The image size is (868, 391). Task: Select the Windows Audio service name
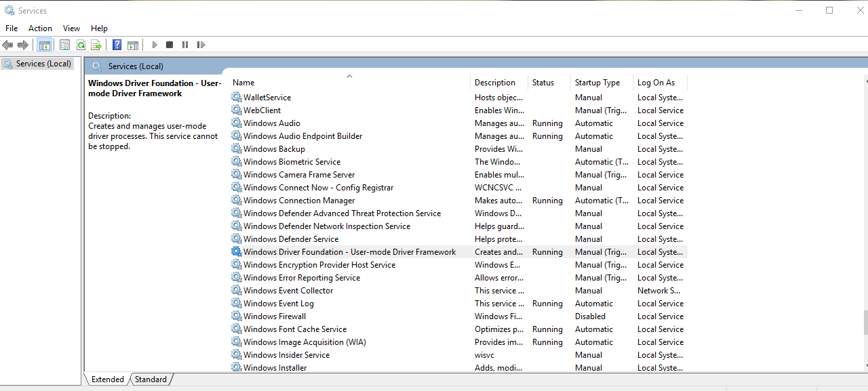(272, 123)
